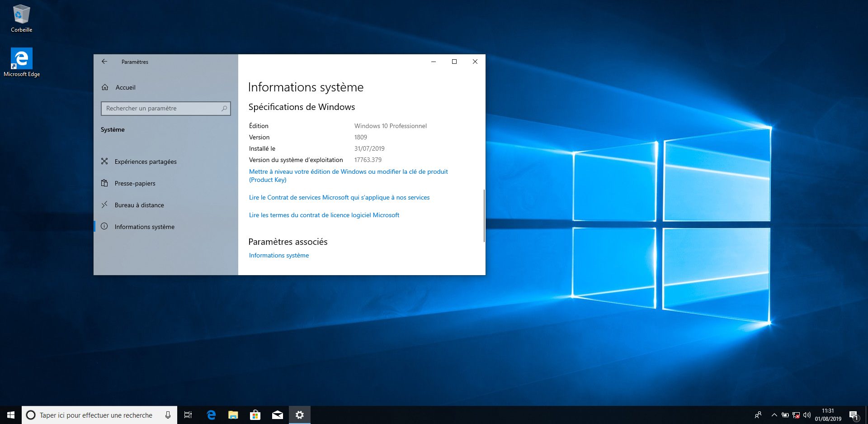Select the Microsoft Edge desktop shortcut
This screenshot has width=868, height=424.
tap(22, 62)
